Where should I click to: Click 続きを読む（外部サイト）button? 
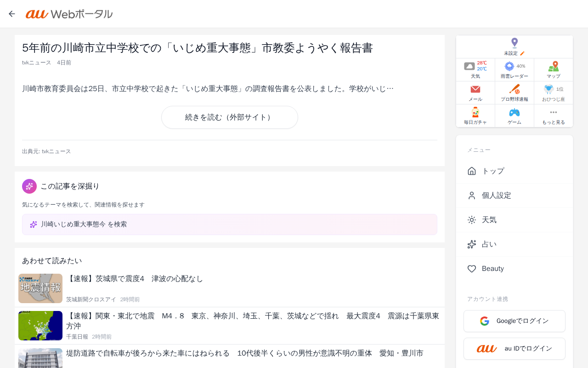point(230,117)
